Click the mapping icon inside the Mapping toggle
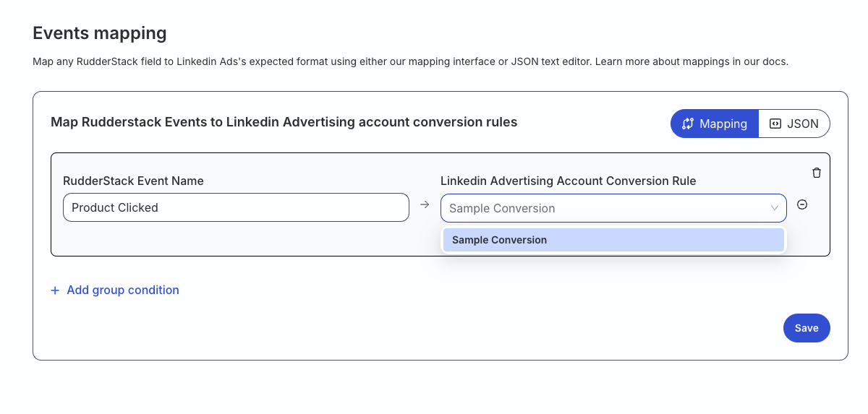868x414 pixels. click(x=688, y=124)
